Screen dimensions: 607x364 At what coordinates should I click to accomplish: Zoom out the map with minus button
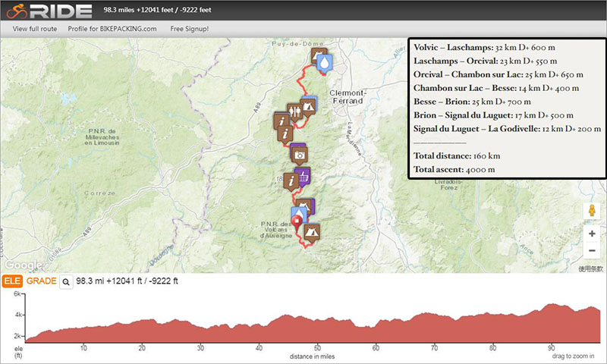[x=591, y=253]
